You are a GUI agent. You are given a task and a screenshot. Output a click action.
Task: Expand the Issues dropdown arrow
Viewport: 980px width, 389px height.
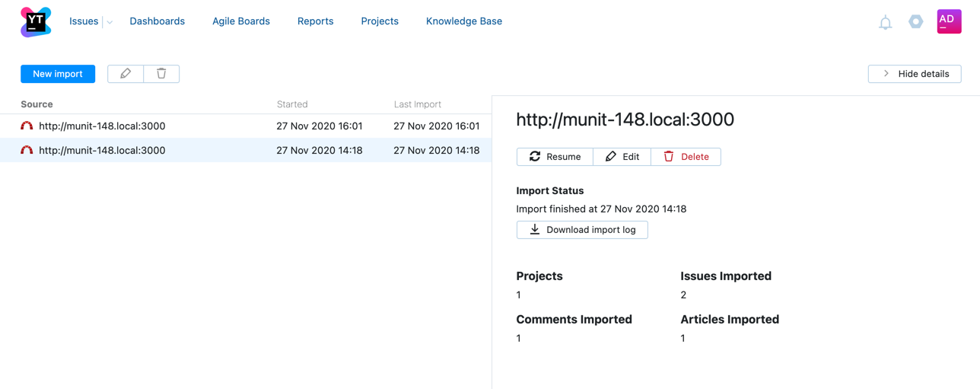tap(110, 22)
